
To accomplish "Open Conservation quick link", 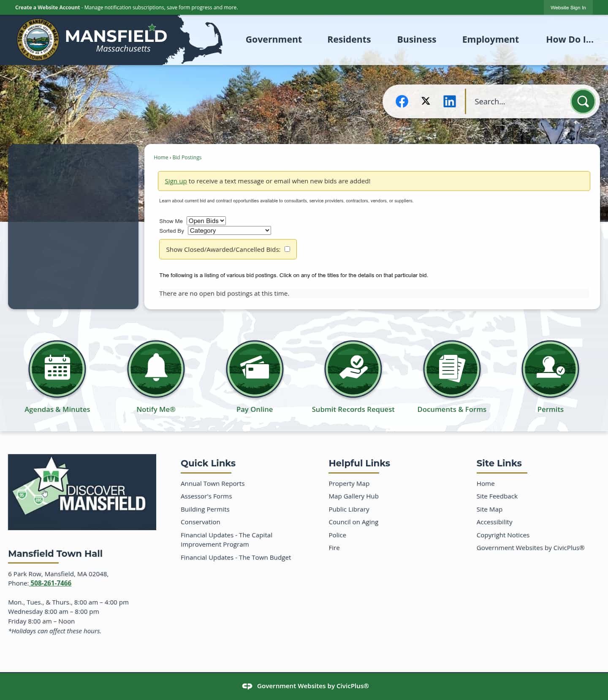I will click(x=200, y=522).
